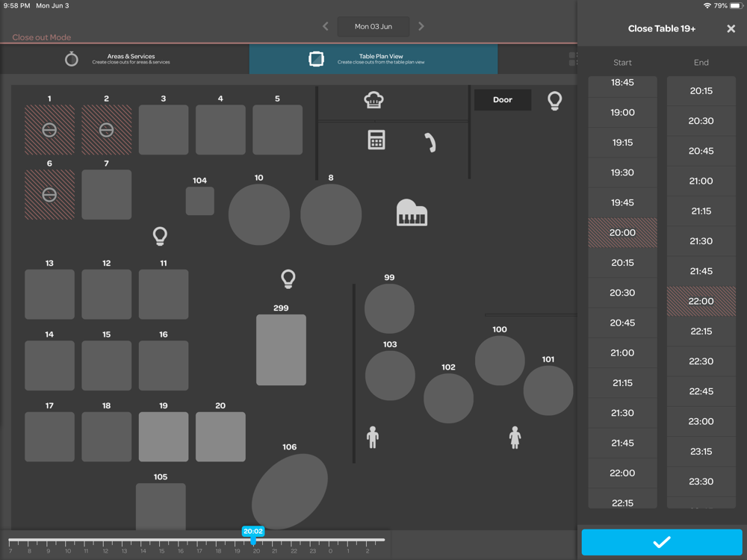Open the Mon 03 Jun date picker
Screen dimensions: 747x560
click(373, 27)
